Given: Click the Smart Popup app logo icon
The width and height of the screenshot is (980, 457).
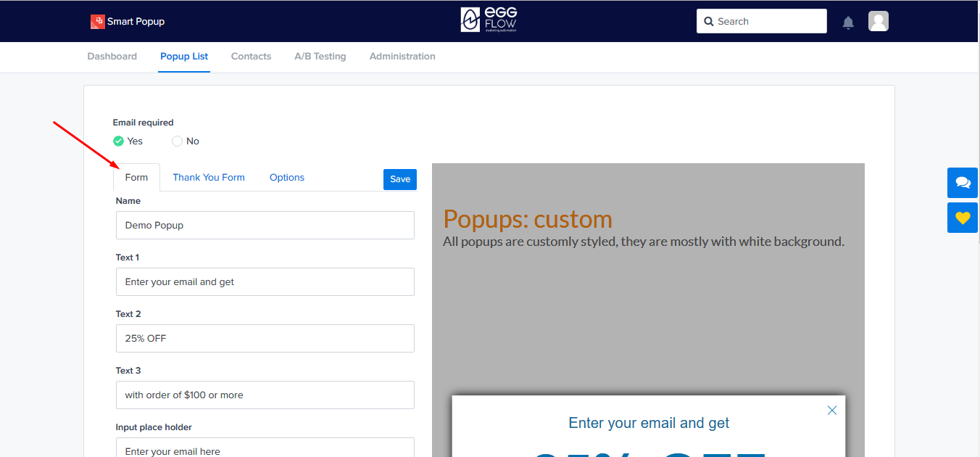Looking at the screenshot, I should [x=98, y=22].
